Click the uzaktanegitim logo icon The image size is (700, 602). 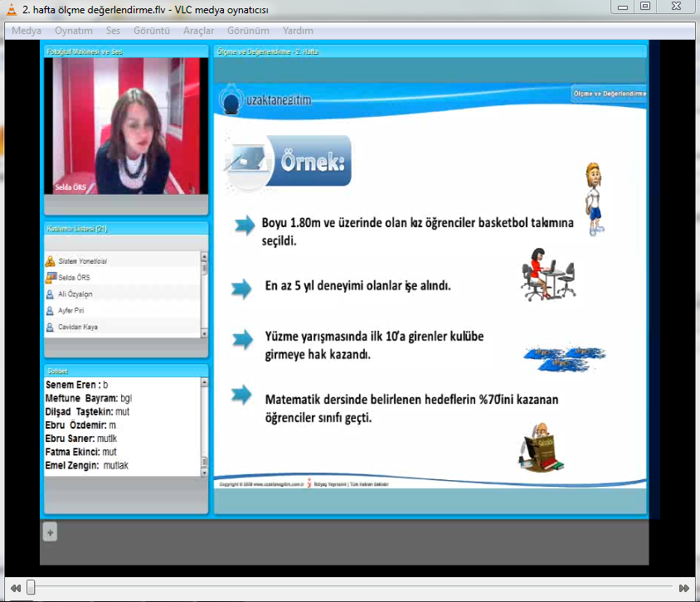231,100
